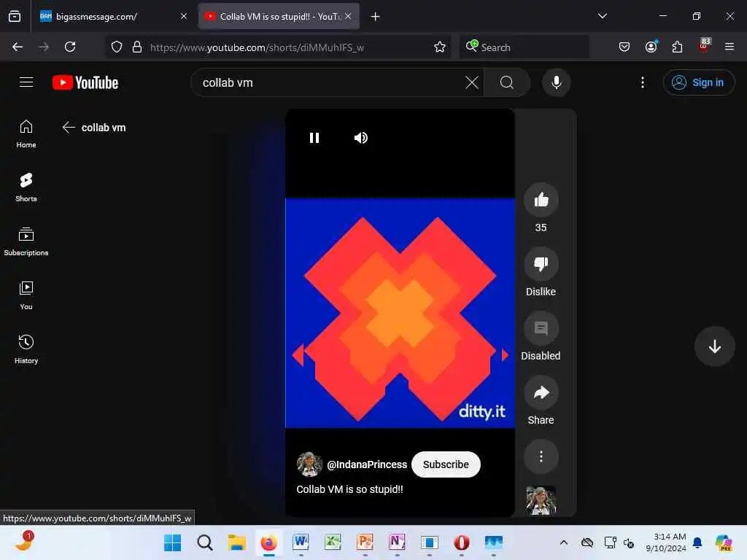Bookmark this page with the star
747x560 pixels.
point(440,47)
